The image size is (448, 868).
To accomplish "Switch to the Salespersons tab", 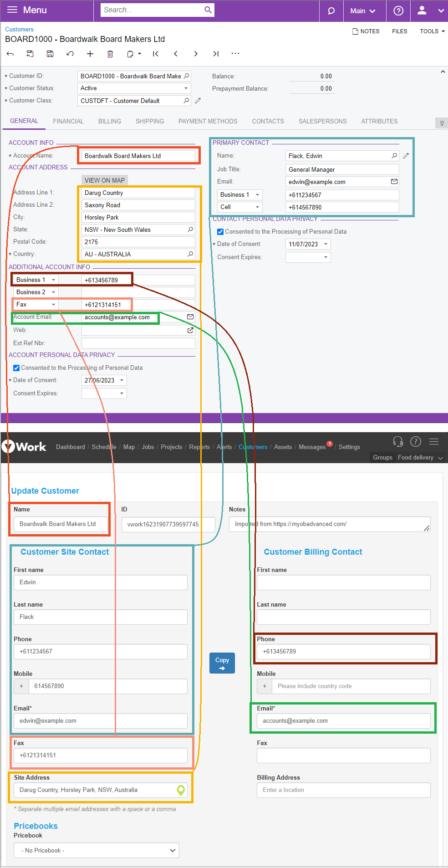I will (x=323, y=121).
